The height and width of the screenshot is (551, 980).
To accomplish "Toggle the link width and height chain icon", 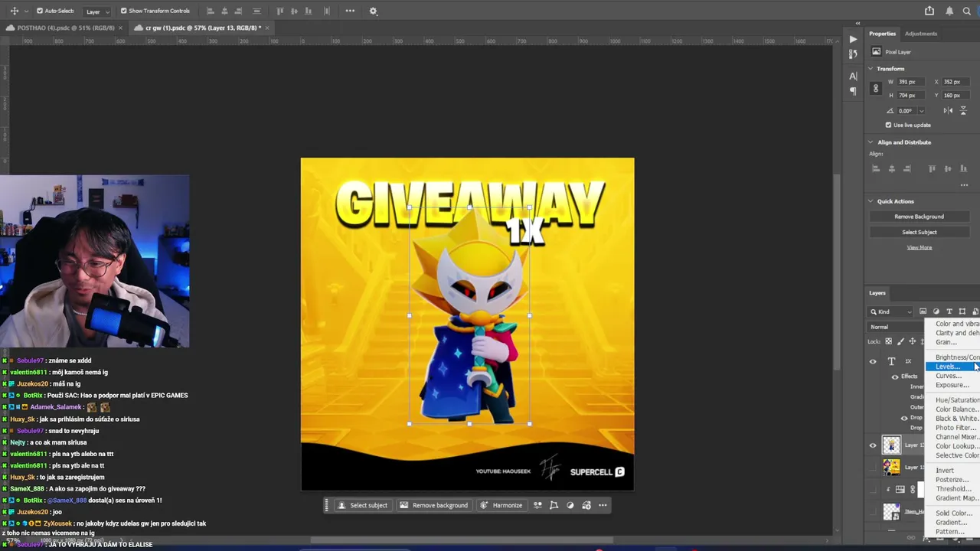I will (876, 89).
